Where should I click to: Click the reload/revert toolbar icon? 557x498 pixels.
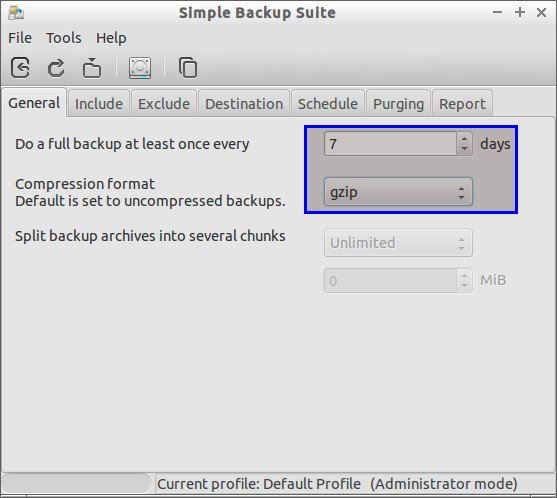pyautogui.click(x=56, y=67)
